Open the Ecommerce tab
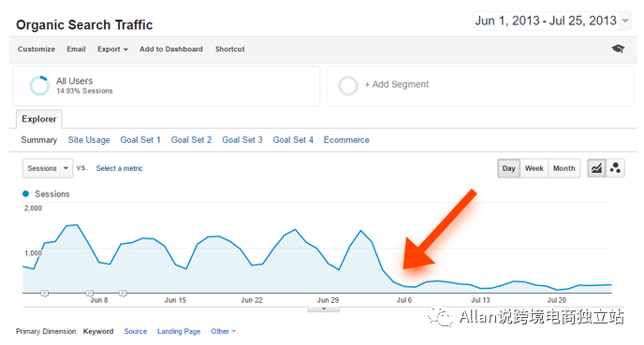 coord(346,140)
